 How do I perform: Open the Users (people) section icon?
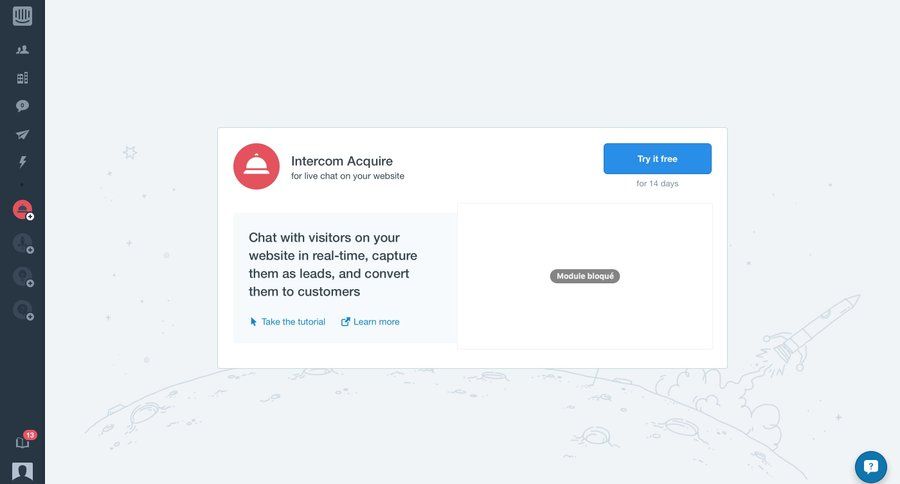point(22,50)
